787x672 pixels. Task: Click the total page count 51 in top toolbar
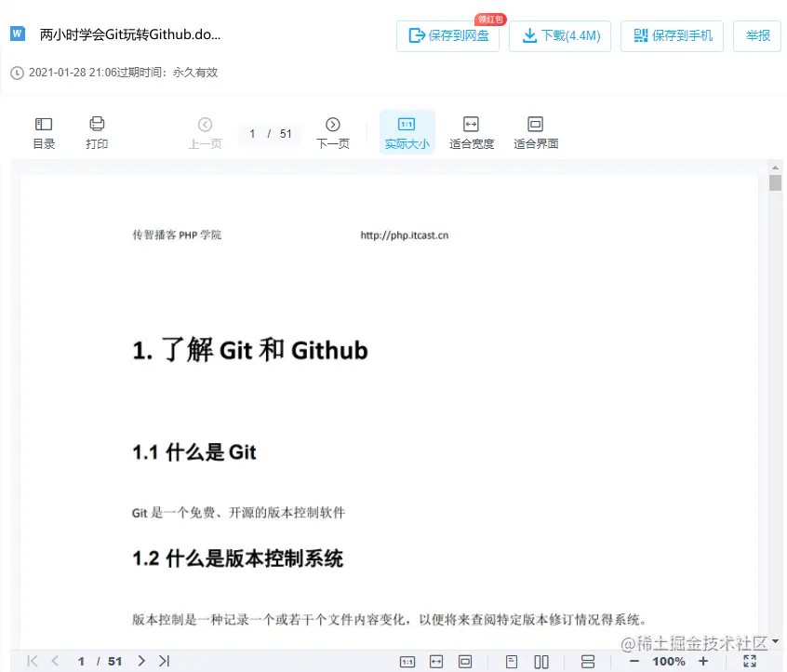[286, 134]
